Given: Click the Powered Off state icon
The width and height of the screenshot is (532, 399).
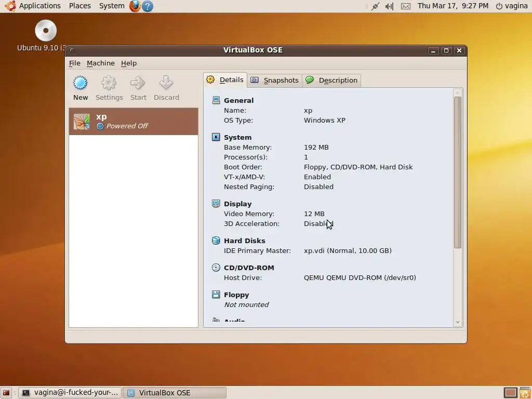Looking at the screenshot, I should pyautogui.click(x=100, y=126).
